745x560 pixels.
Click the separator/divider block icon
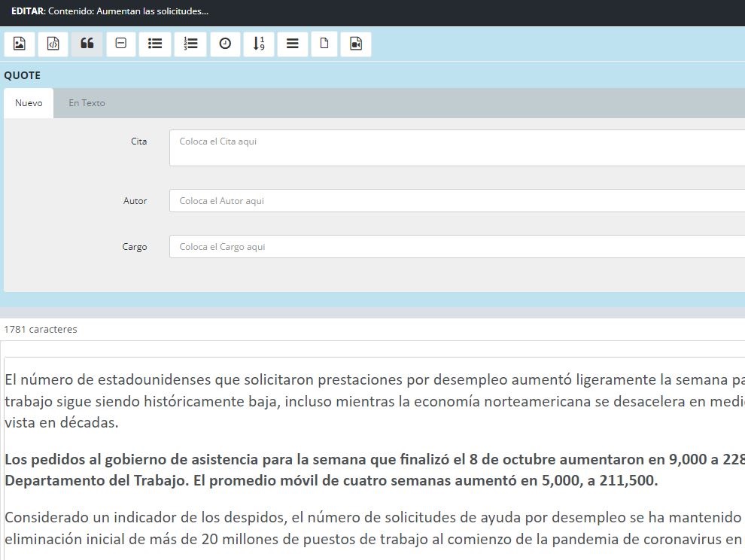[120, 44]
